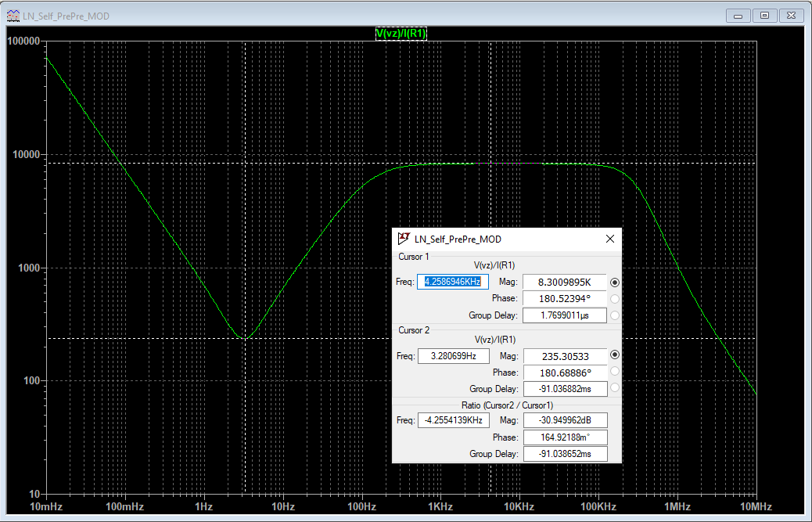The width and height of the screenshot is (812, 522).
Task: Click the 10Hz horizontal axis label
Action: pos(282,506)
